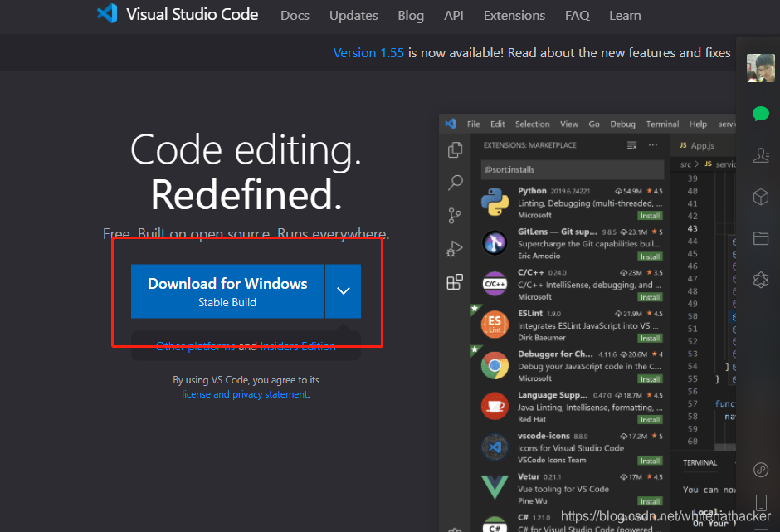The image size is (780, 532).
Task: Go to the Blog page
Action: click(x=411, y=16)
